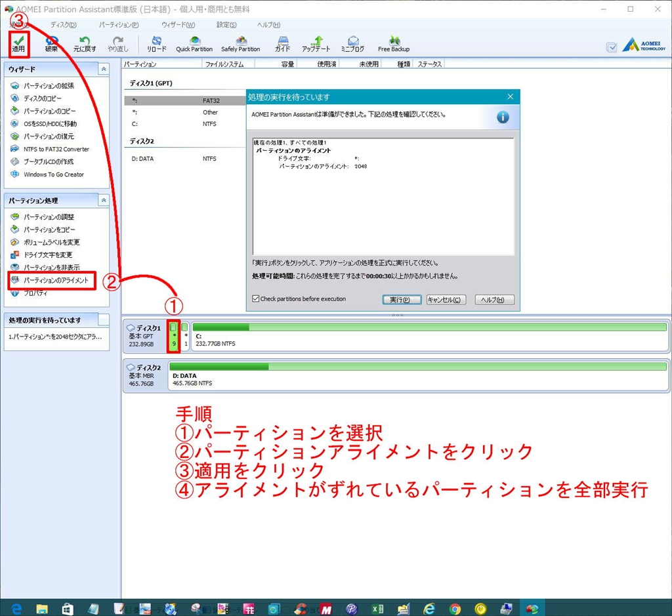Click the checkmark icon beside AOMEI logo

point(612,47)
